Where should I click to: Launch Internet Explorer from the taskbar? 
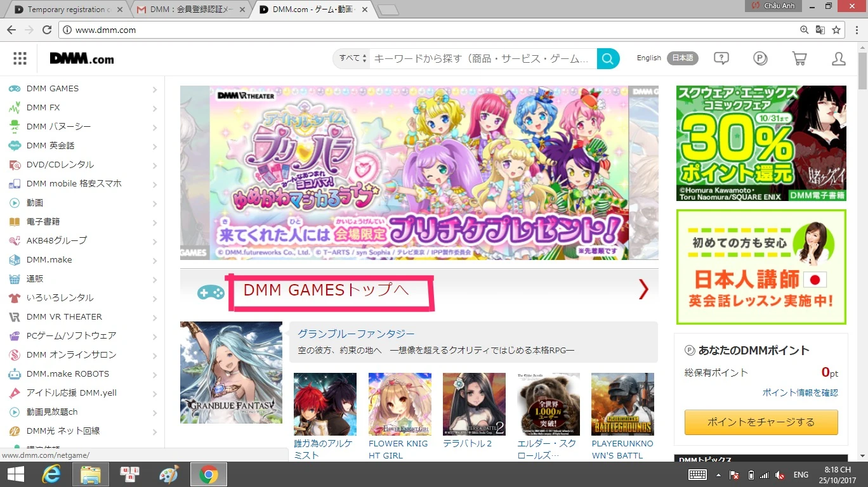point(51,474)
